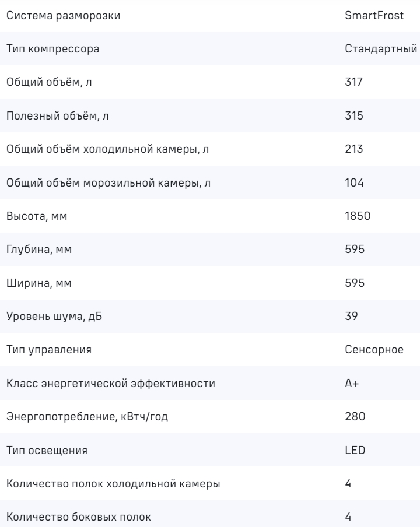Click 'Общий объём холодильной камеры, л' label
420x527 pixels.
click(x=108, y=149)
